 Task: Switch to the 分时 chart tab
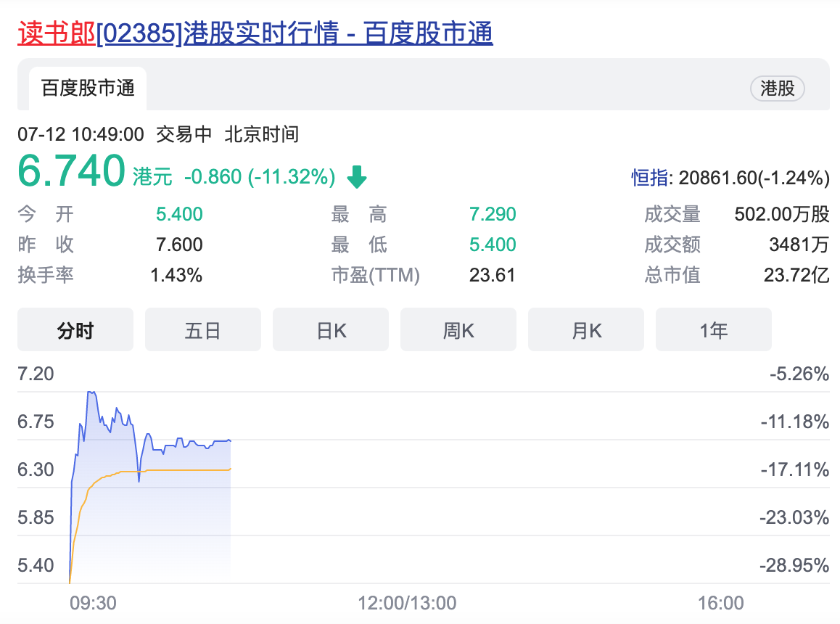coord(75,329)
